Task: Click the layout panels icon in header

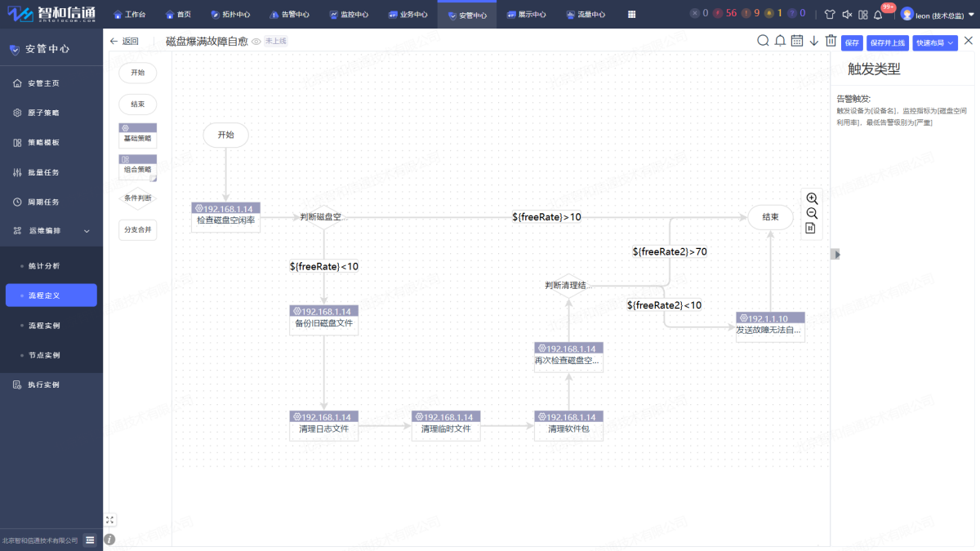Action: coord(862,15)
